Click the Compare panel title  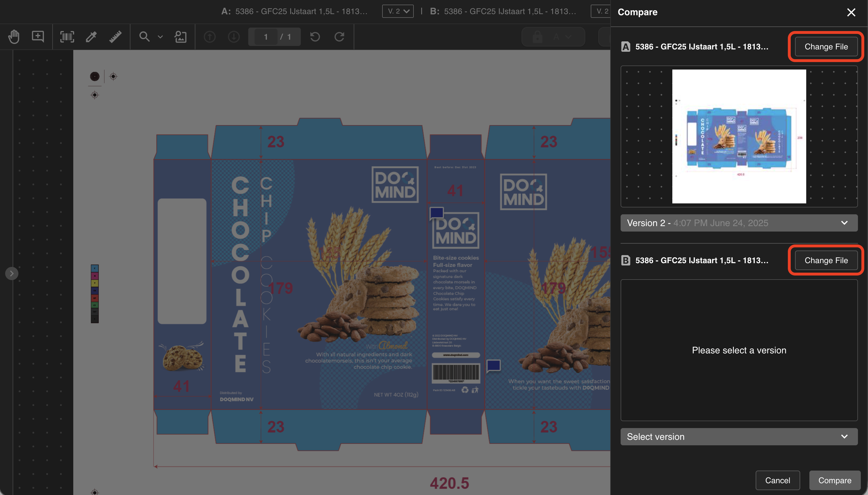pyautogui.click(x=638, y=12)
